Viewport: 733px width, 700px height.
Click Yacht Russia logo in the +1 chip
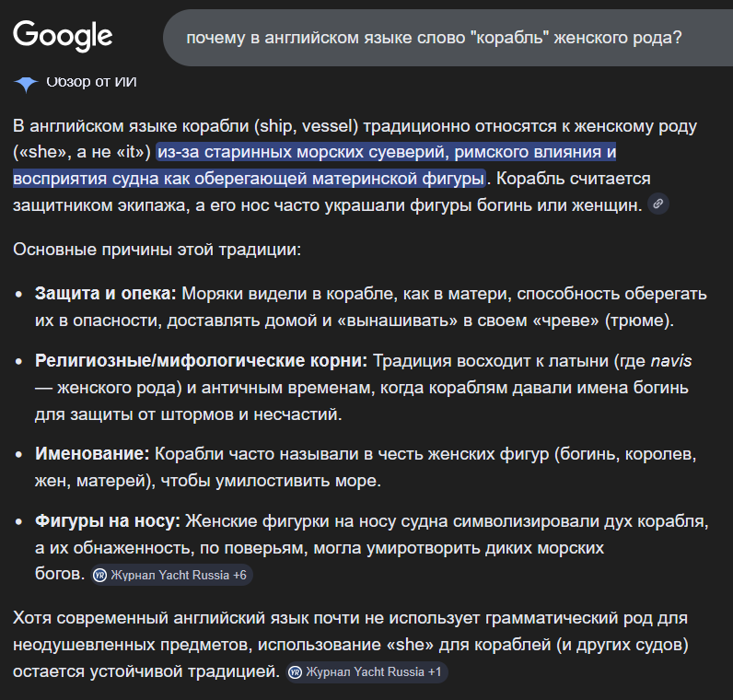[x=296, y=671]
